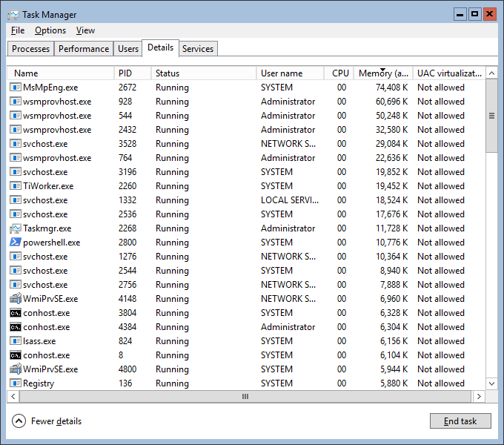This screenshot has height=445, width=504.
Task: Click horizontal scrollbar left arrow
Action: click(x=13, y=396)
